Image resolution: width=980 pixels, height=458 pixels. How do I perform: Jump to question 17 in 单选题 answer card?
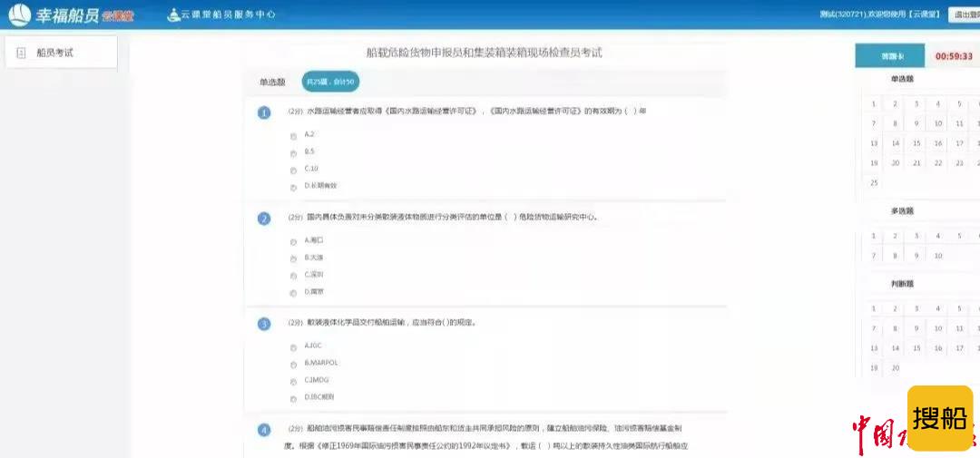pyautogui.click(x=959, y=143)
